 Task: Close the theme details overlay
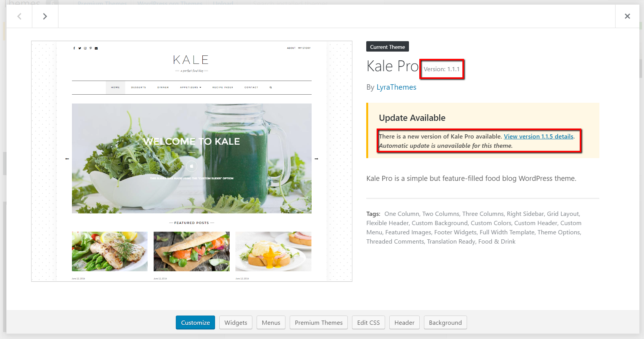tap(627, 16)
